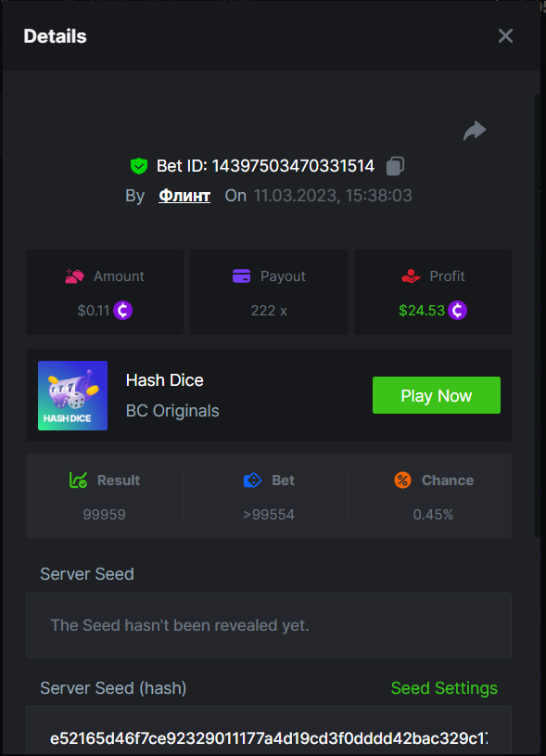
Task: Click the Amount cash icon
Action: [75, 276]
